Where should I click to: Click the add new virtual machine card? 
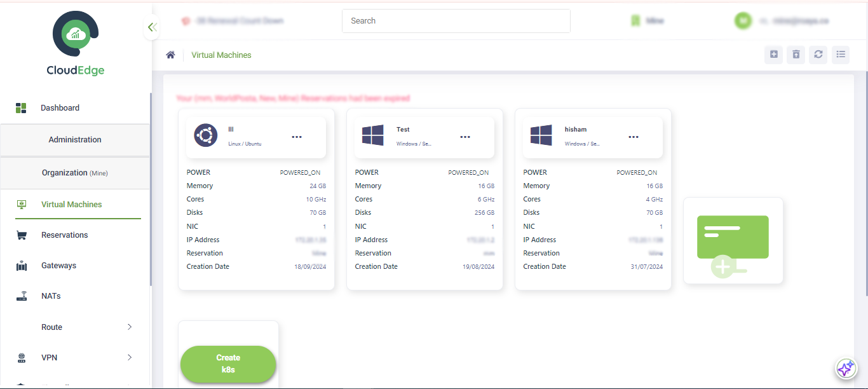733,241
